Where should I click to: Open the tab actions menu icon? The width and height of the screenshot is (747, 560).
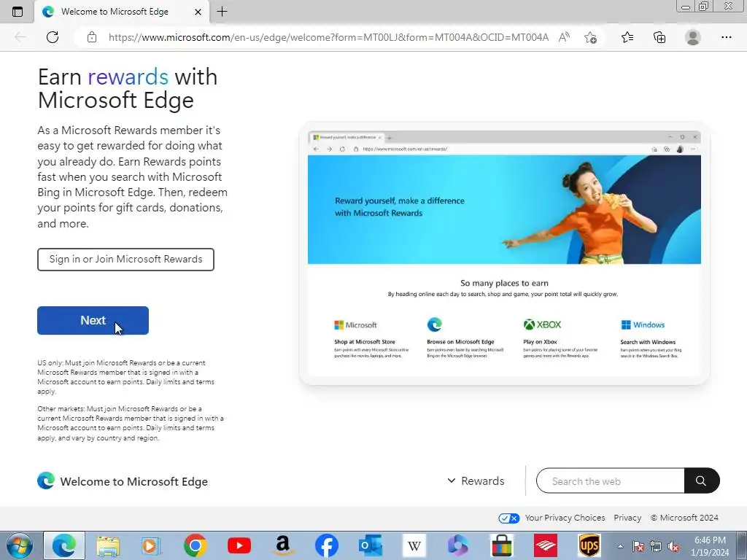tap(18, 12)
